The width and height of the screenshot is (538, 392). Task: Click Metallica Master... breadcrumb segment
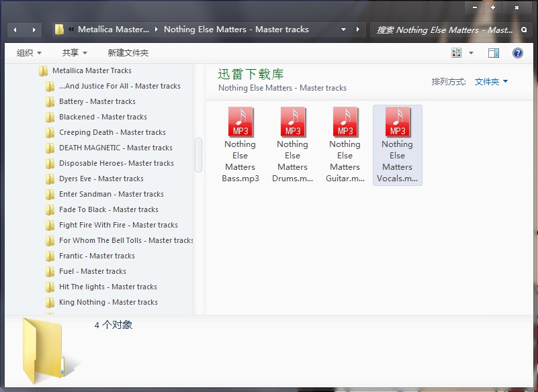(x=114, y=30)
